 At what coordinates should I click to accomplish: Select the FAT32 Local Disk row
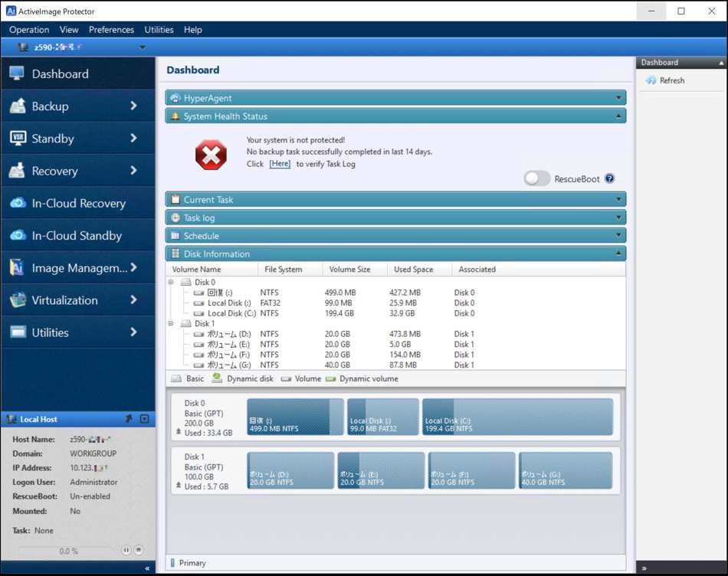click(x=395, y=303)
